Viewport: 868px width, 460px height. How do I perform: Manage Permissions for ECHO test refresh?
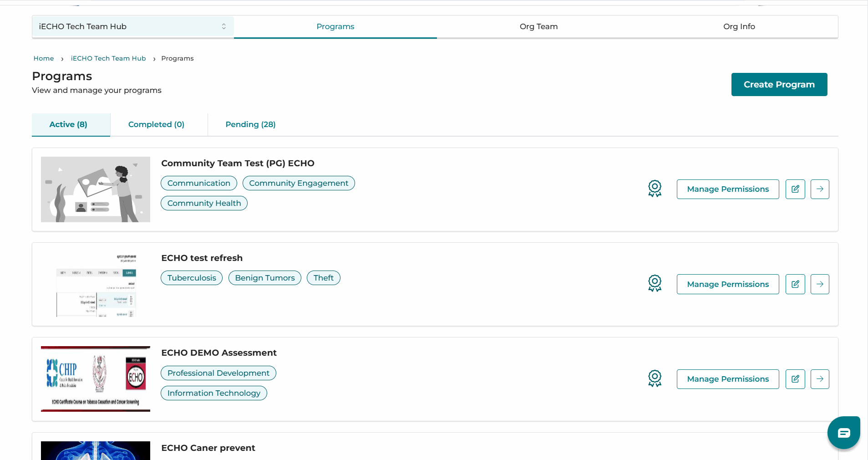[728, 284]
